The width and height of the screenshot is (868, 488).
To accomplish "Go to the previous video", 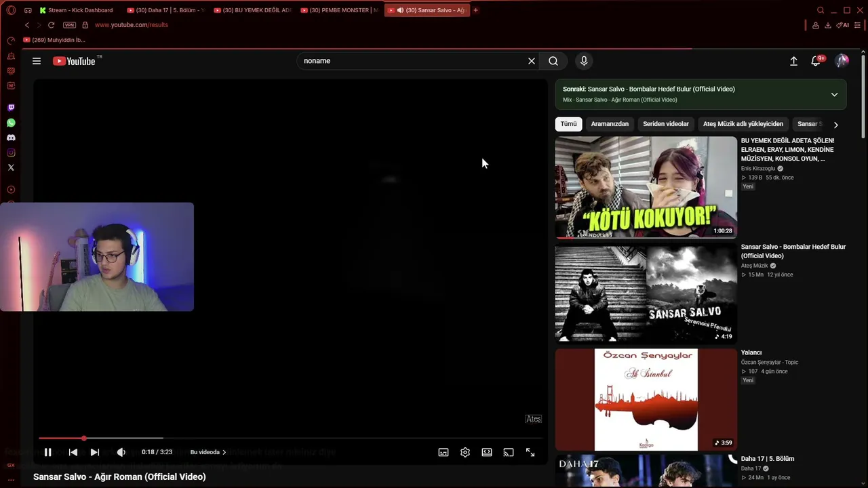I will pyautogui.click(x=73, y=452).
